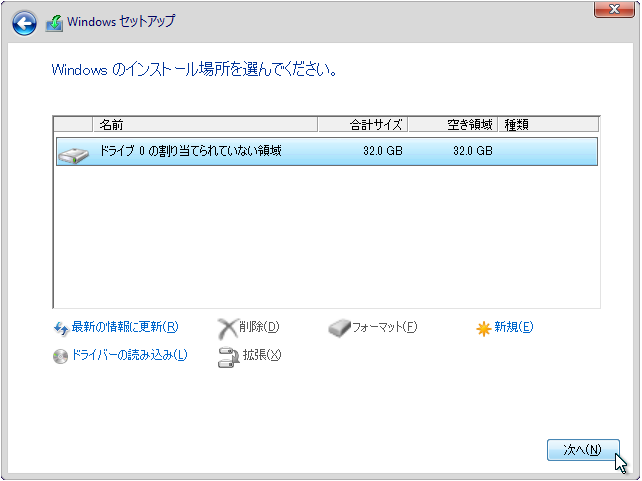Click the 32.0 GB total size cell
The image size is (642, 481).
[382, 151]
